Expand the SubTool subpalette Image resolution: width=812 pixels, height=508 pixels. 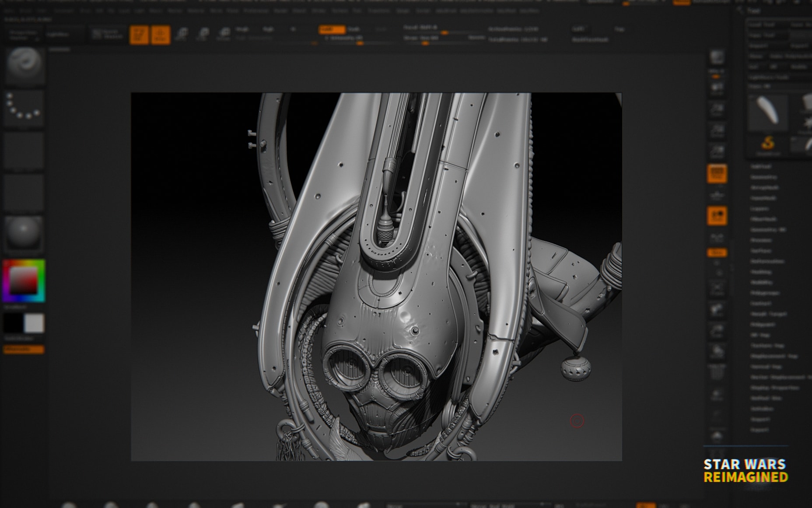760,166
